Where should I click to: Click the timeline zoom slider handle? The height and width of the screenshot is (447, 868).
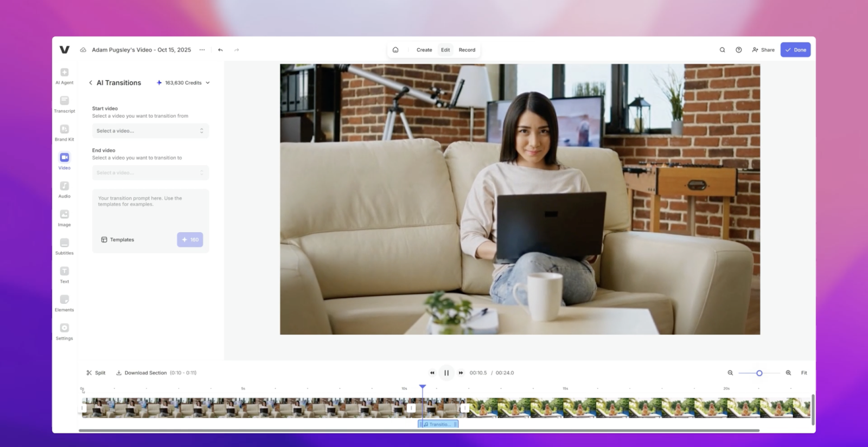click(759, 373)
